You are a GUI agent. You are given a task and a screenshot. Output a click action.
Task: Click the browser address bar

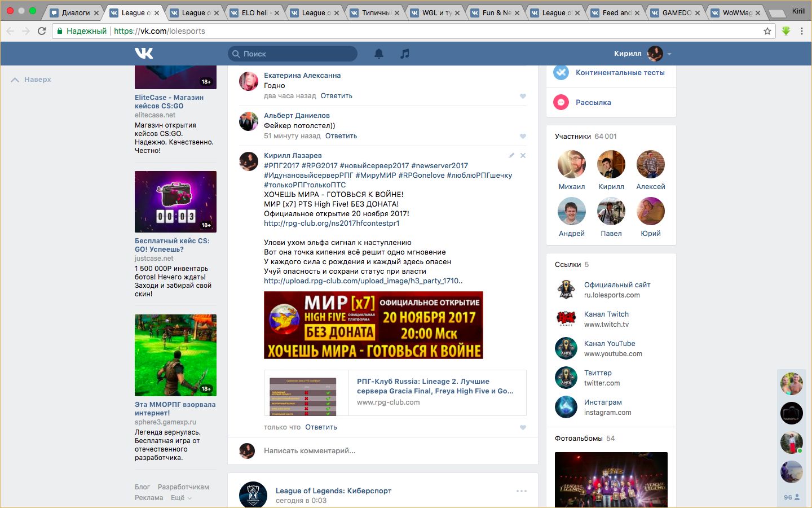414,31
